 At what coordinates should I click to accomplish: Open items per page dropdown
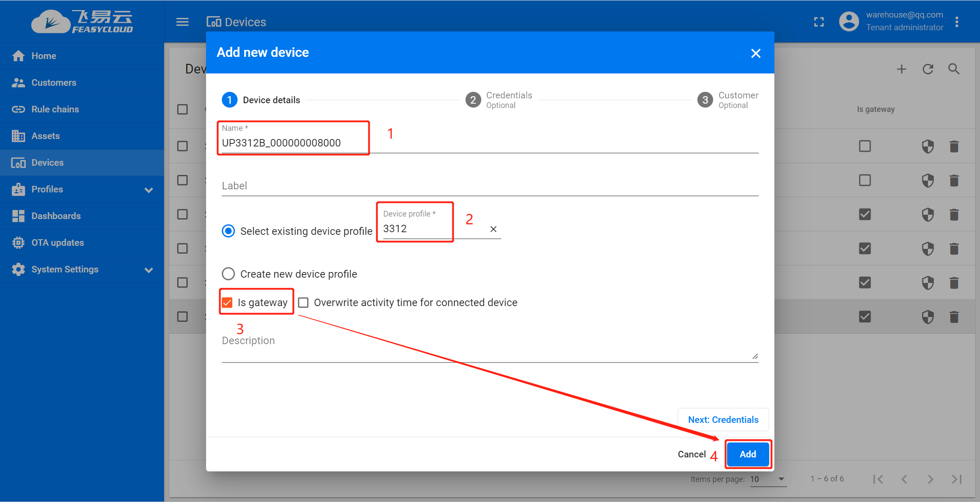pos(768,479)
